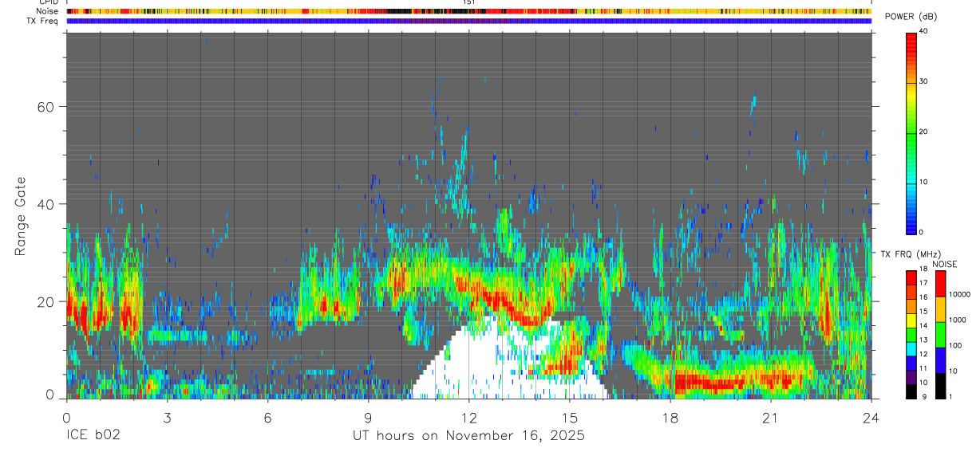This screenshot has width=980, height=452.
Task: Click the Range Gate y-axis title
Action: [x=19, y=218]
